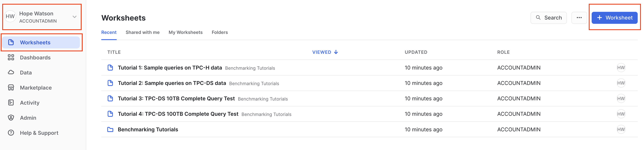Image resolution: width=644 pixels, height=150 pixels.
Task: Open the Folders tab
Action: [x=220, y=32]
